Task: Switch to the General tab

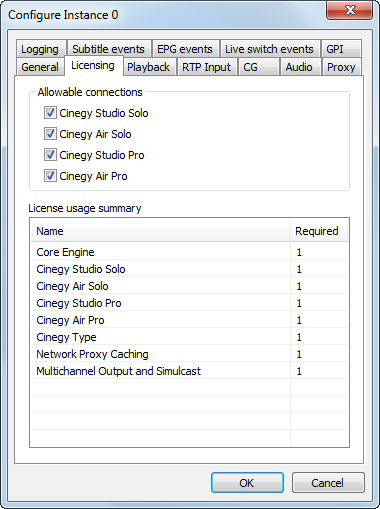Action: click(x=40, y=67)
